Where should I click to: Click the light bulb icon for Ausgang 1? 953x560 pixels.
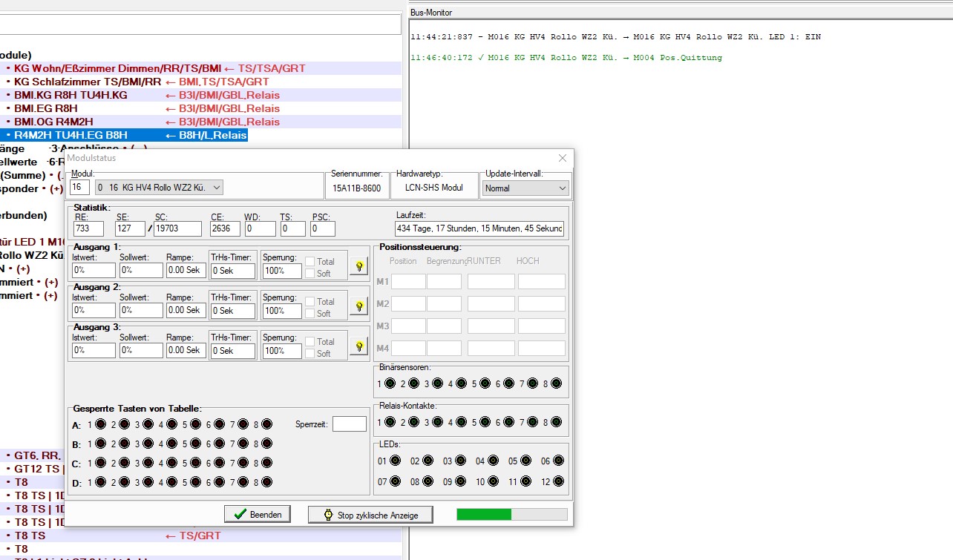[359, 266]
